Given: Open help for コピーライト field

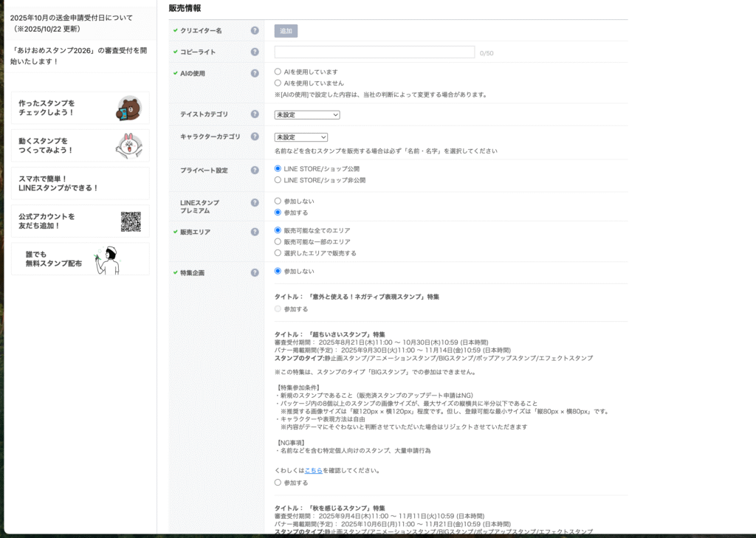Looking at the screenshot, I should [255, 52].
